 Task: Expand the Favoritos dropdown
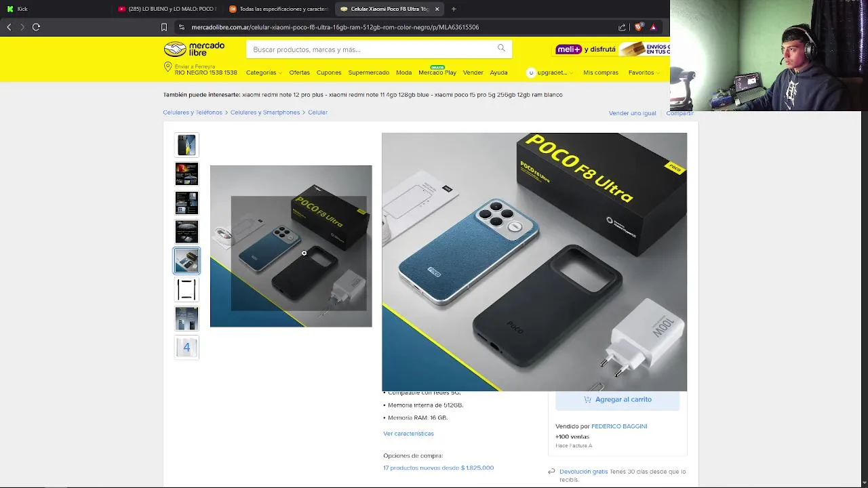644,73
